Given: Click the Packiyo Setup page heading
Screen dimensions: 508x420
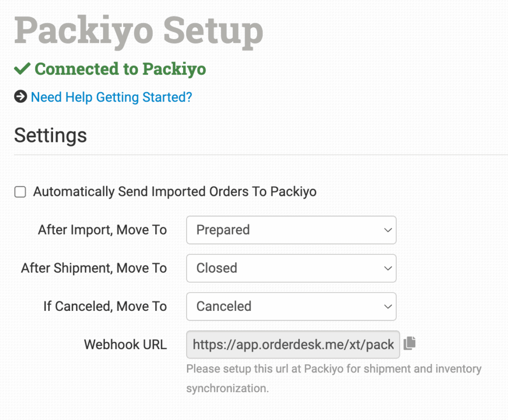Looking at the screenshot, I should (x=139, y=31).
